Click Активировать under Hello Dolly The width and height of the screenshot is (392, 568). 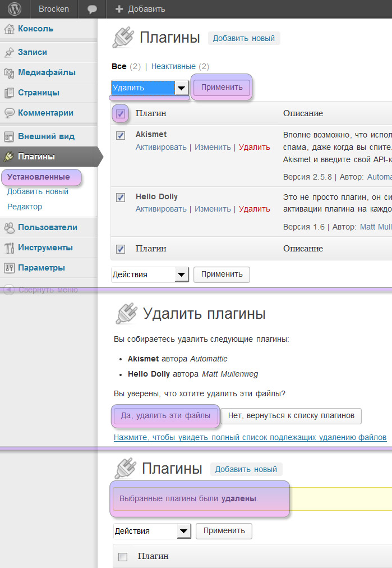point(161,209)
